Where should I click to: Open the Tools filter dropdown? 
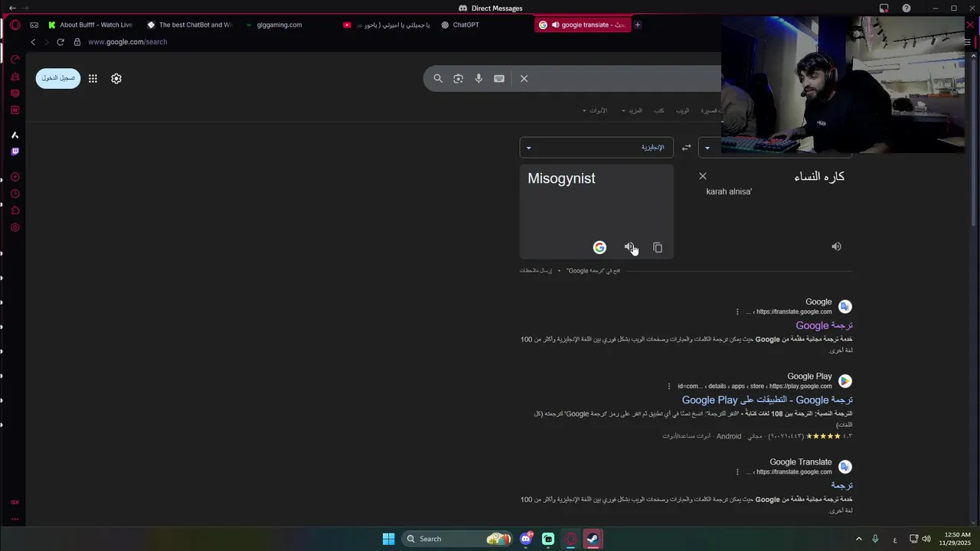point(595,110)
